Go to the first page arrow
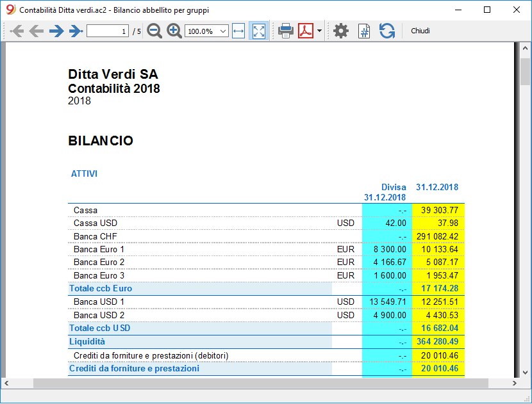This screenshot has height=404, width=532. (x=17, y=31)
